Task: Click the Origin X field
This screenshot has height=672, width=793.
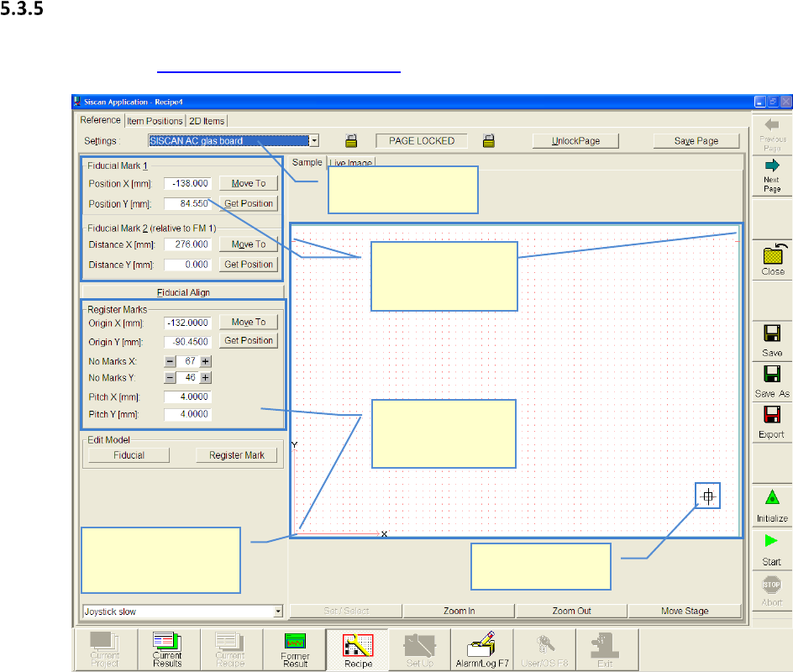Action: pyautogui.click(x=187, y=323)
